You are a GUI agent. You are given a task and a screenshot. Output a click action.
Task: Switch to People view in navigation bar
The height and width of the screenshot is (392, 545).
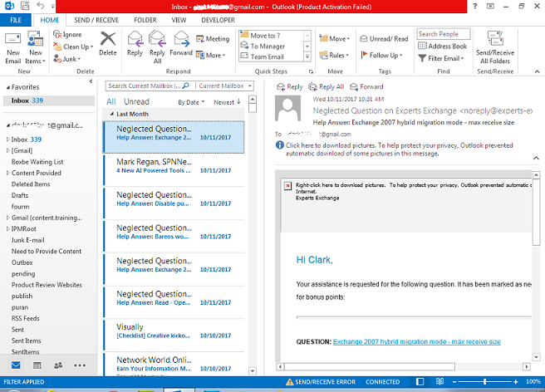coord(58,365)
